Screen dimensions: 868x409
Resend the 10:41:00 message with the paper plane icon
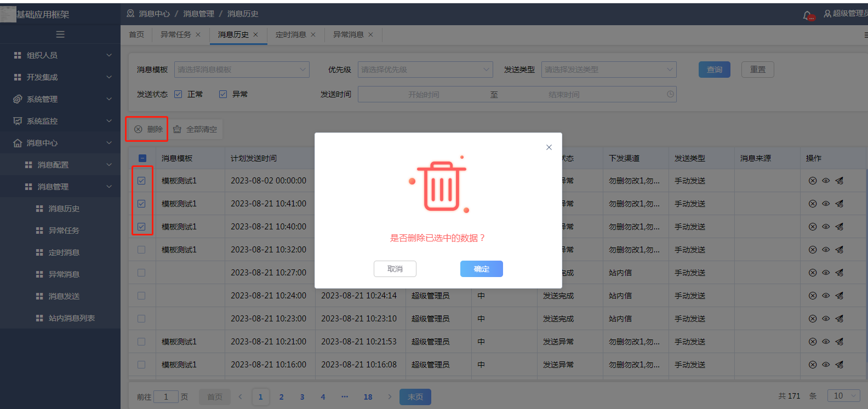click(x=839, y=204)
